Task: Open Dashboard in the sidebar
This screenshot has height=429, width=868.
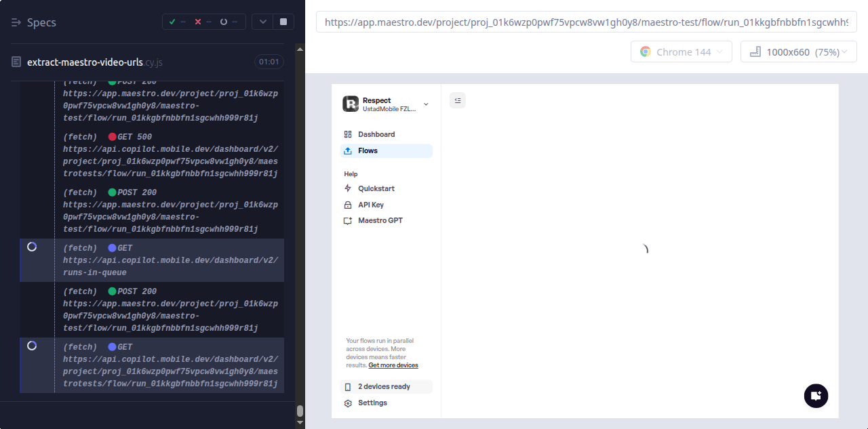Action: click(x=376, y=134)
